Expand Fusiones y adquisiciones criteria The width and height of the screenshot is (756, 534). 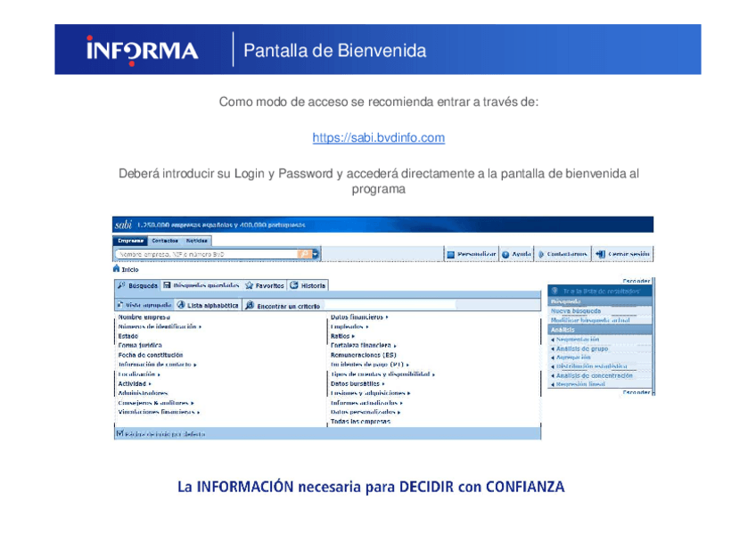pos(370,393)
